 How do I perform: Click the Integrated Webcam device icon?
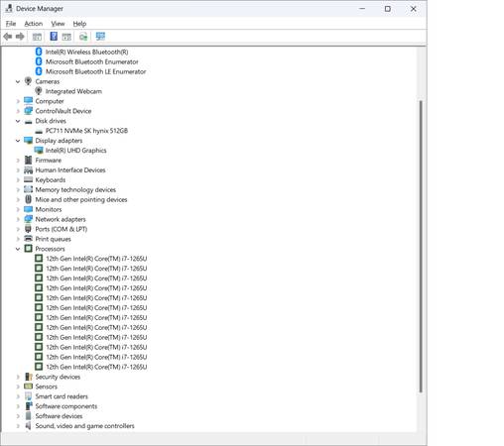[39, 91]
